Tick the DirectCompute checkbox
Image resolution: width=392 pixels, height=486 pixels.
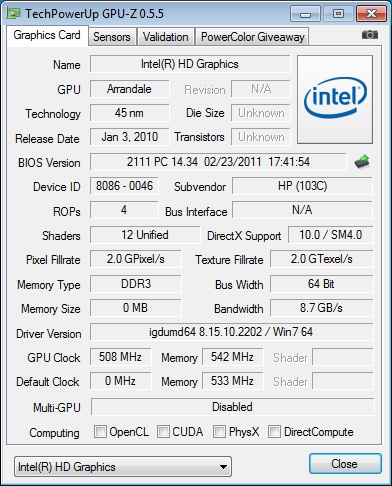click(x=275, y=431)
